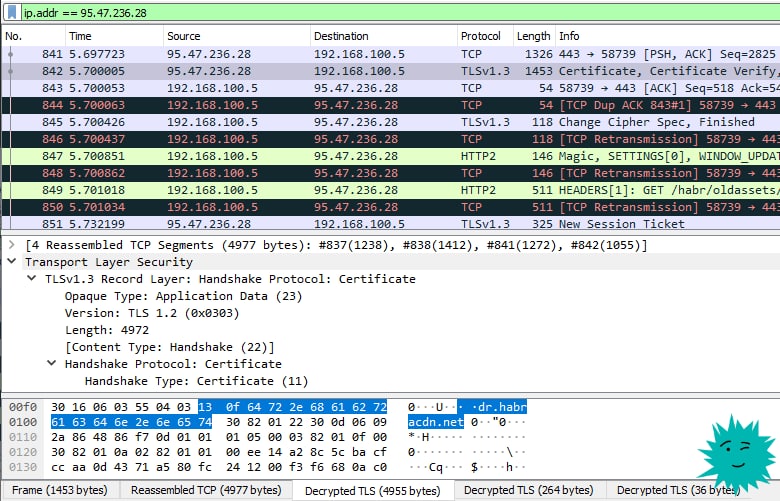Select the Length: 4972 field
Image resolution: width=780 pixels, height=501 pixels.
point(107,330)
